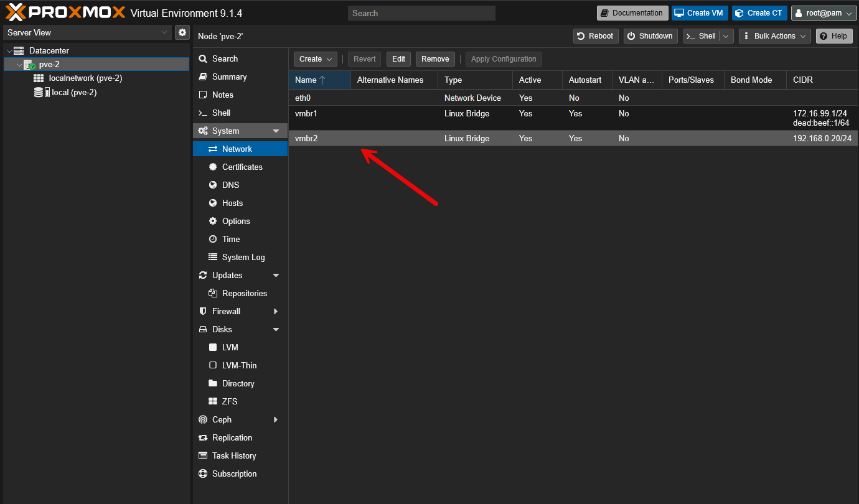Open the Bulk Actions dropdown
The image size is (859, 504).
[774, 36]
